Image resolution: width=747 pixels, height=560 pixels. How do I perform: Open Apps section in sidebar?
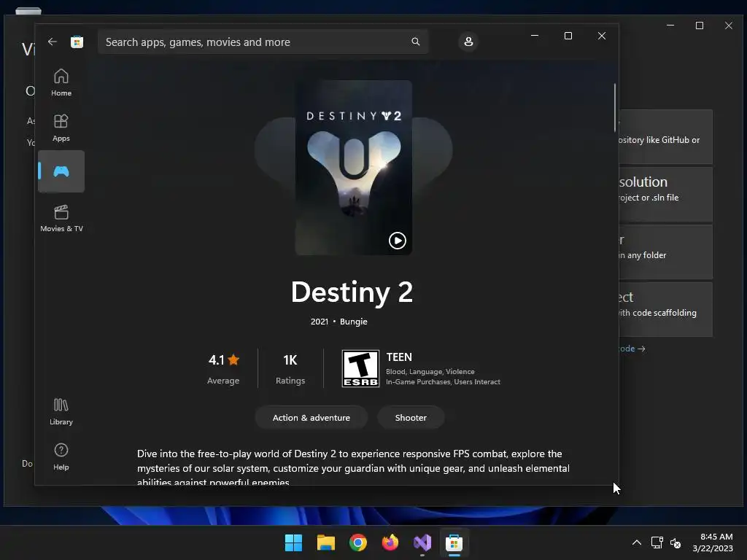(61, 128)
